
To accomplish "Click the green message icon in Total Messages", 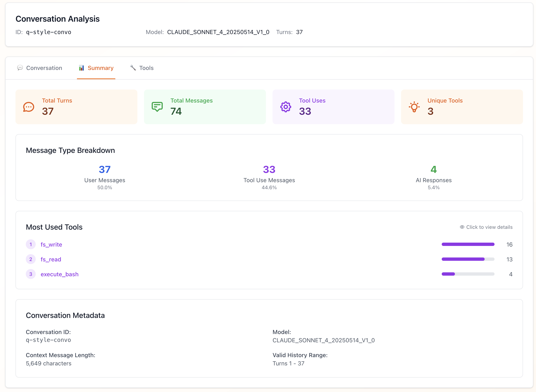I will click(157, 107).
